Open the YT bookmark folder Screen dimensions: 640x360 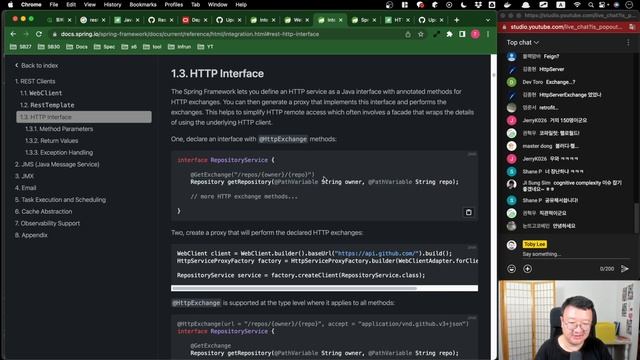205,47
